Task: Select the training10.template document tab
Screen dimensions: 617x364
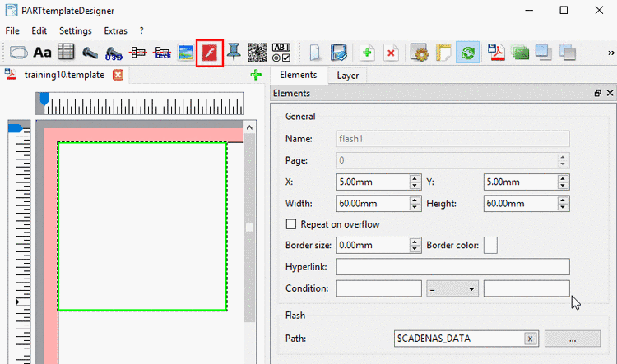Action: (64, 75)
